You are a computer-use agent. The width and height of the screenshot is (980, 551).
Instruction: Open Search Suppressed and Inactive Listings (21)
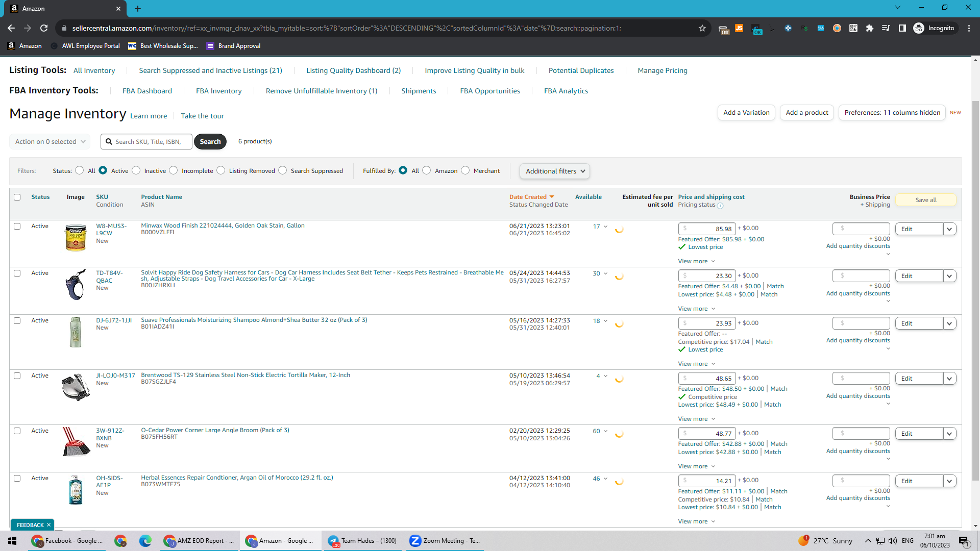(210, 70)
